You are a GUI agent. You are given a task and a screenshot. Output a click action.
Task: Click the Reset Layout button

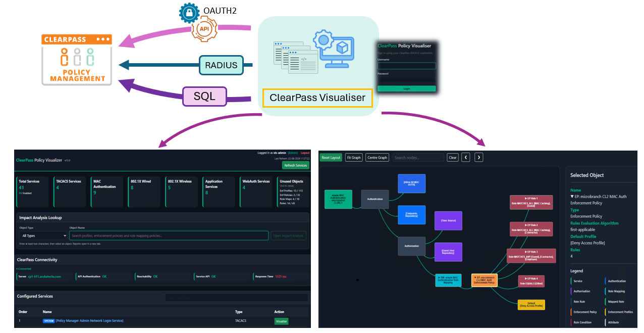(331, 157)
